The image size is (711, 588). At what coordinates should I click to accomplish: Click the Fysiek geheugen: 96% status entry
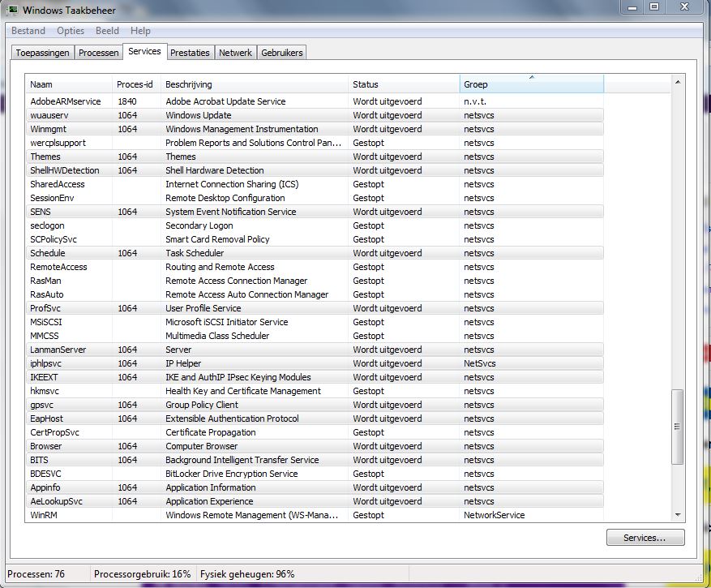pyautogui.click(x=247, y=574)
